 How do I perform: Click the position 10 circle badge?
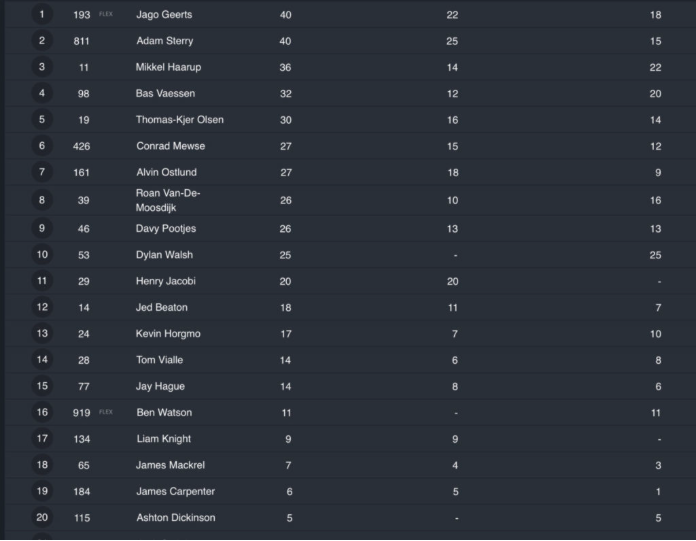point(42,255)
